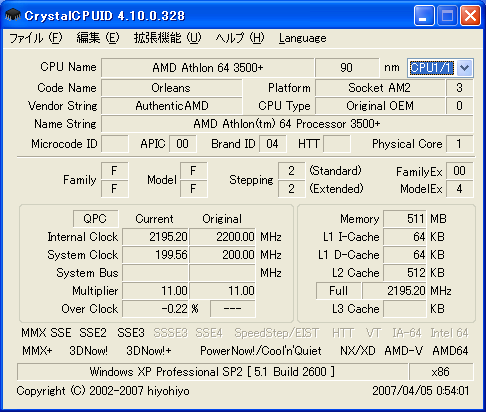The height and width of the screenshot is (412, 486).
Task: Minimize the CrystalCPUID window
Action: [424, 15]
